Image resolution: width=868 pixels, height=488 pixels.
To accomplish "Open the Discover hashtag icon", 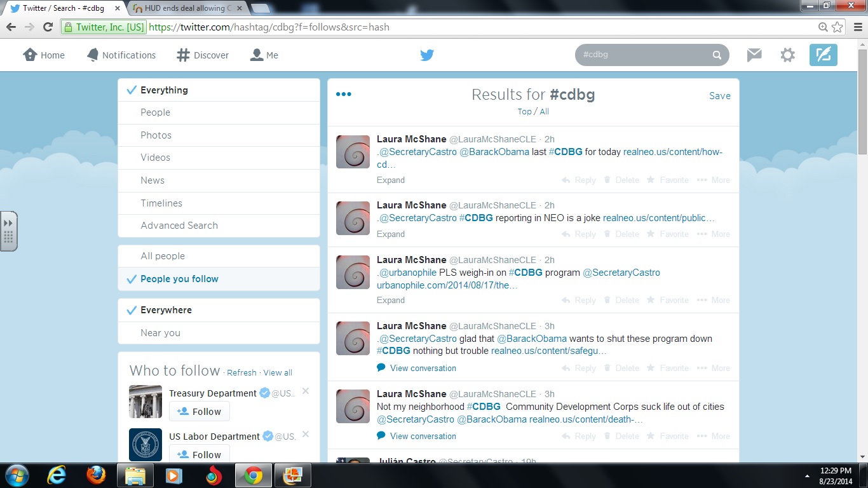I will click(183, 55).
